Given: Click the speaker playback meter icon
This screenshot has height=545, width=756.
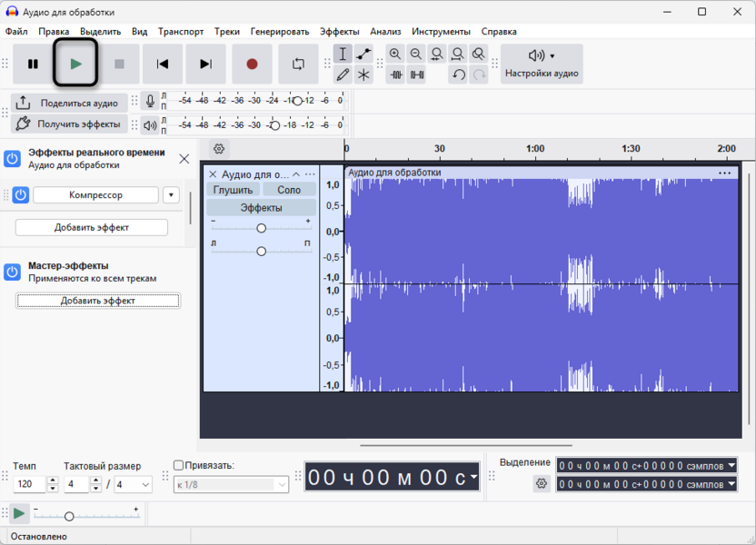Looking at the screenshot, I should tap(150, 125).
